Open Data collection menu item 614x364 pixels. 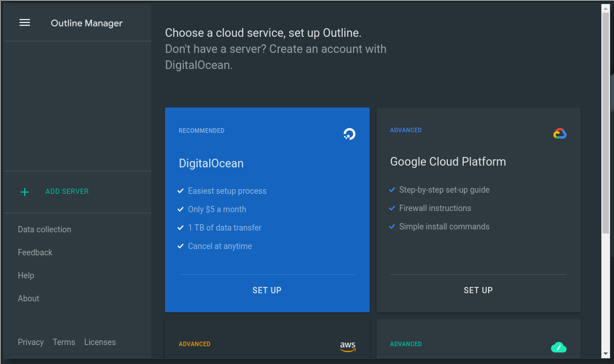[44, 229]
